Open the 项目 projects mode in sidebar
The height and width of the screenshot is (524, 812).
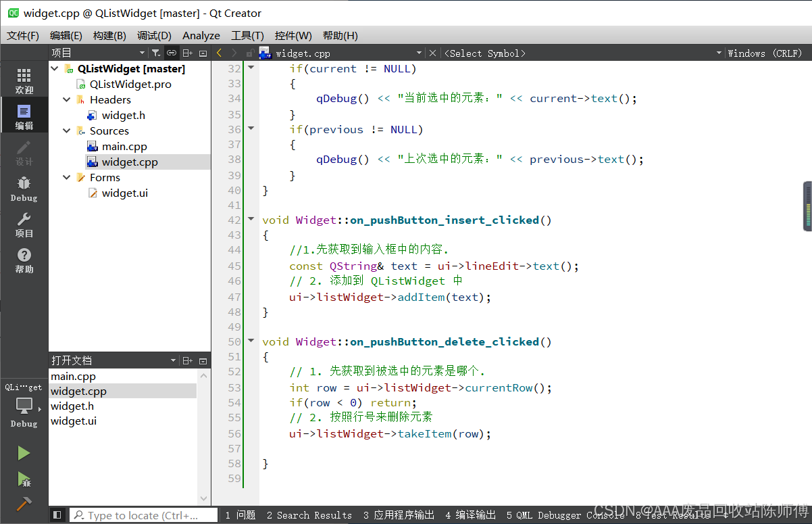24,224
